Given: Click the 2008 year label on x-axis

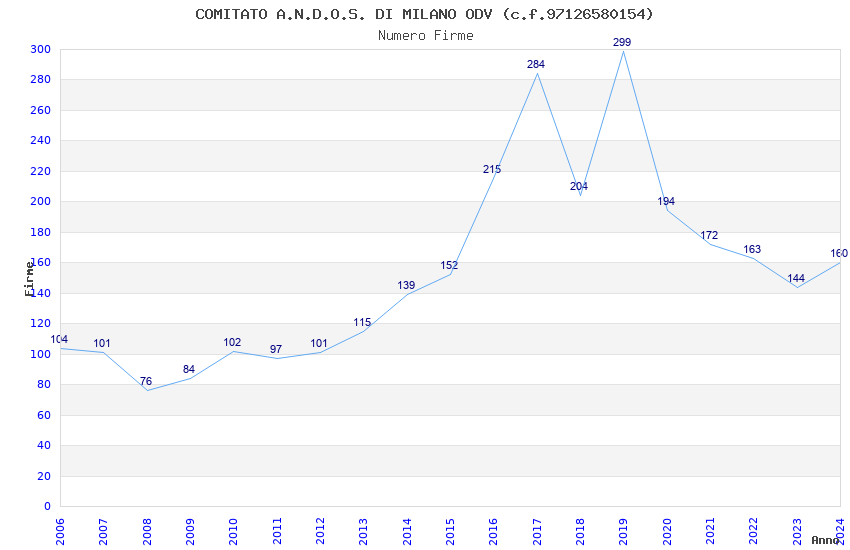Looking at the screenshot, I should point(147,532).
